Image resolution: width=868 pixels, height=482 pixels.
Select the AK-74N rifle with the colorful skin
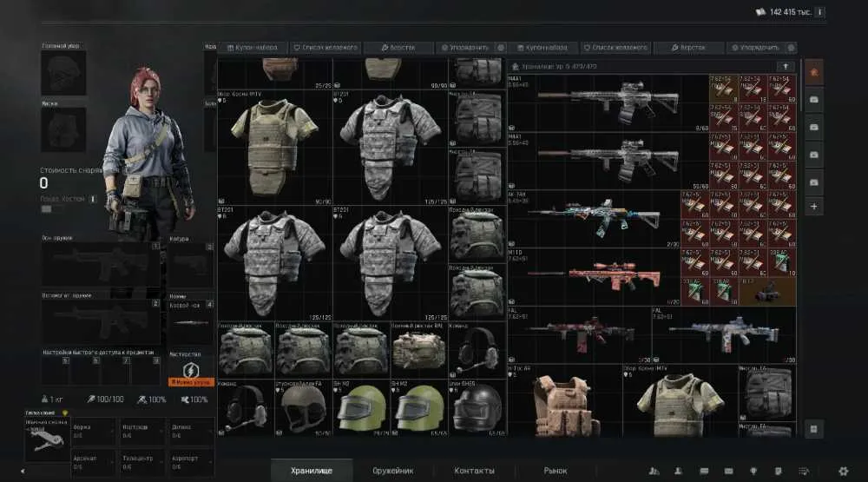(594, 219)
